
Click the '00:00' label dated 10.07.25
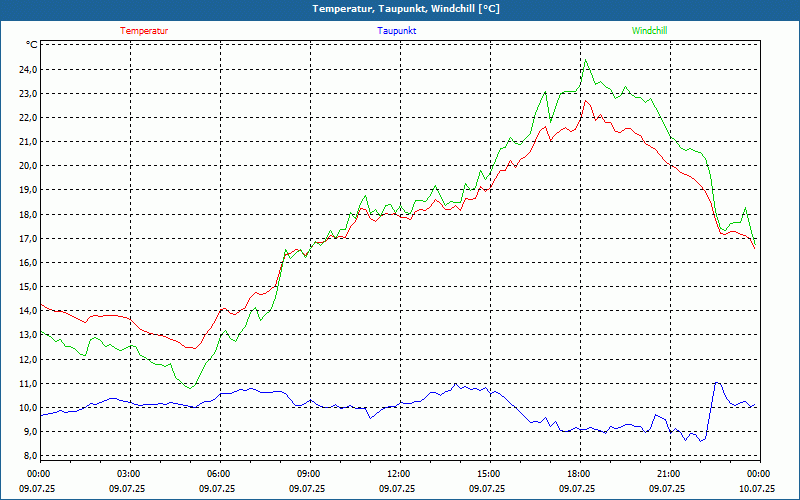point(760,473)
